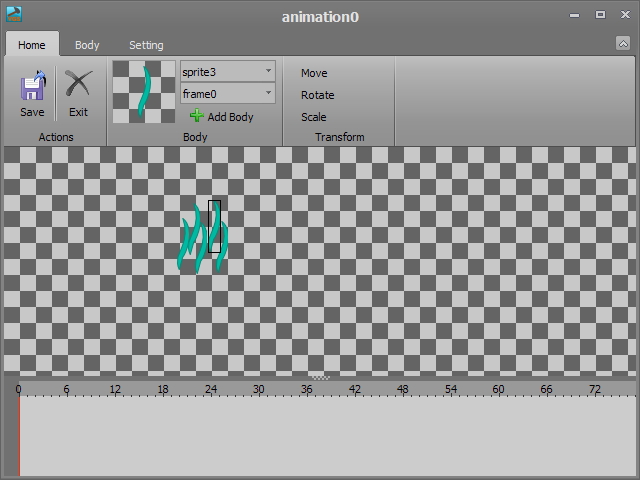640x480 pixels.
Task: Click frame 24 on the timeline ruler
Action: 211,389
